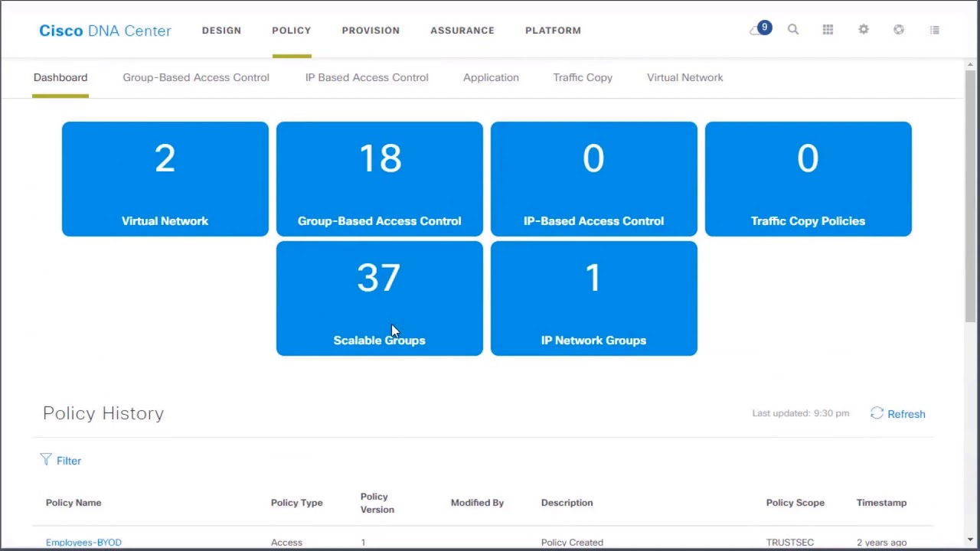Select the Dashboard tab
Screen dimensions: 980x551
pyautogui.click(x=60, y=77)
